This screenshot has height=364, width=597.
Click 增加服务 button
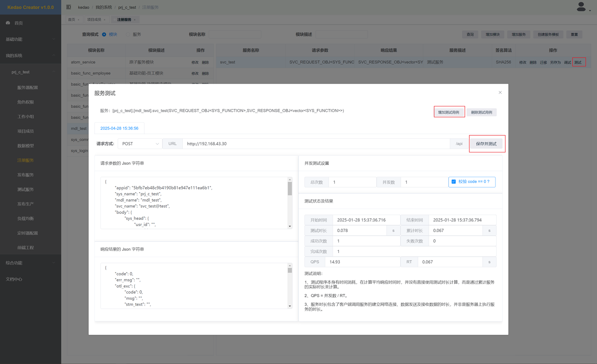click(x=519, y=34)
